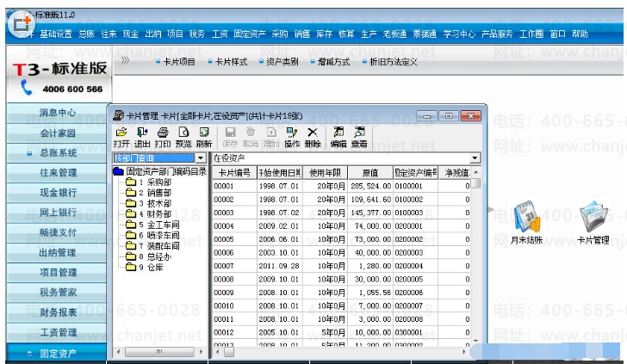Image resolution: width=627 pixels, height=364 pixels.
Task: Open the 固定资产 menu
Action: coord(250,34)
